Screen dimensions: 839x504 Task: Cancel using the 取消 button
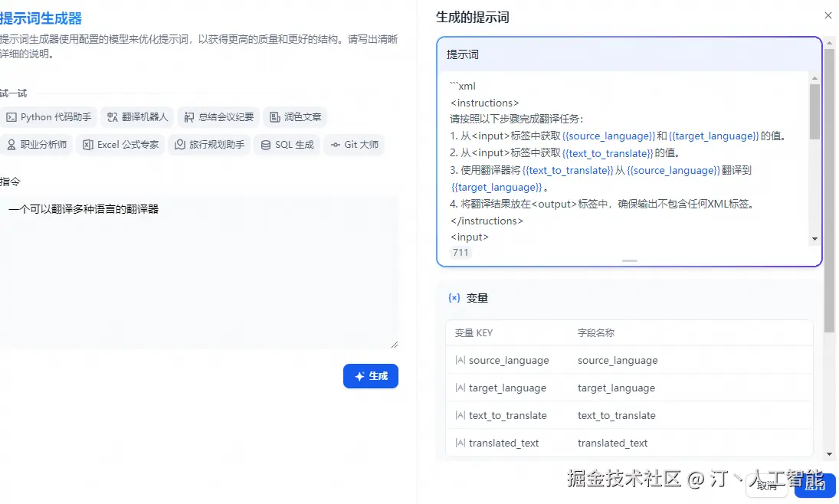(x=766, y=486)
